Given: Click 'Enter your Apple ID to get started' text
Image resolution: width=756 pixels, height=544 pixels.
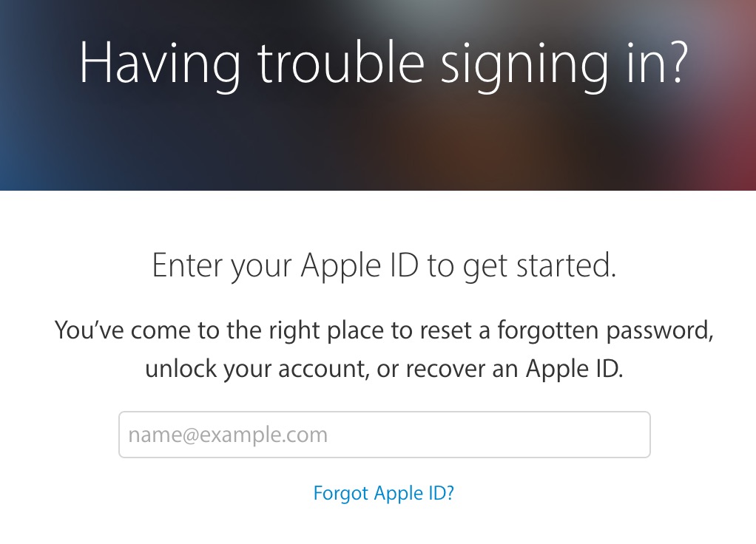Looking at the screenshot, I should click(x=384, y=265).
